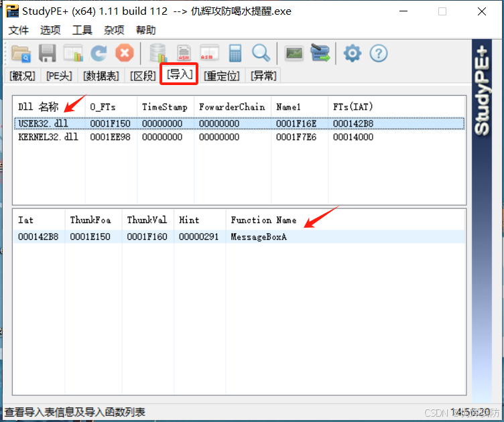Click the TimeStamp column header

click(x=166, y=107)
